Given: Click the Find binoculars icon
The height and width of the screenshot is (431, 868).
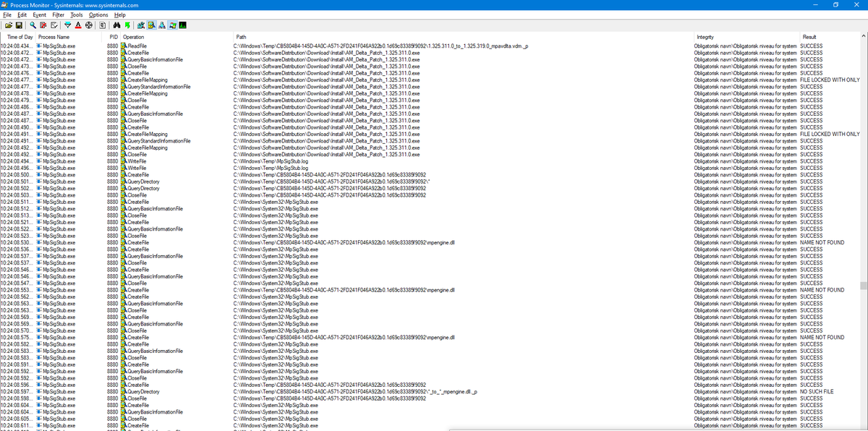Looking at the screenshot, I should pyautogui.click(x=117, y=25).
